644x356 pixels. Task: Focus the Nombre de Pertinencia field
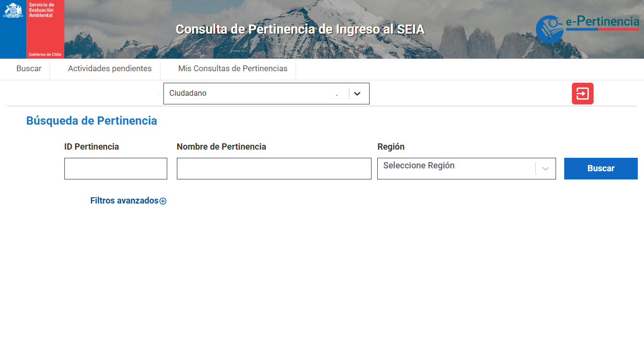274,169
